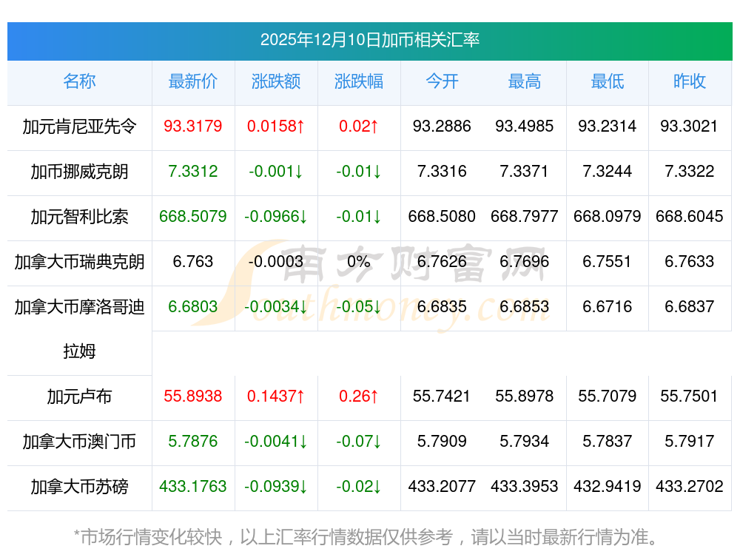Click latest price 6.6803

pyautogui.click(x=193, y=307)
